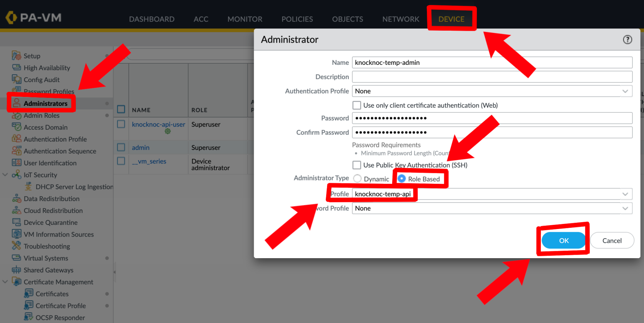Switch to the POLICIES tab

[297, 19]
